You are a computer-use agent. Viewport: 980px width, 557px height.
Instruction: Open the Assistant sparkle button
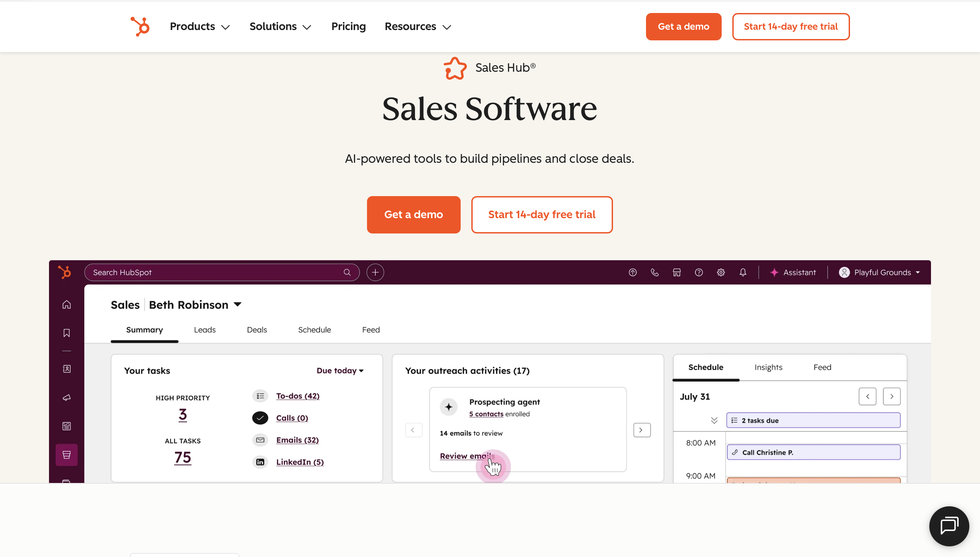click(x=793, y=272)
